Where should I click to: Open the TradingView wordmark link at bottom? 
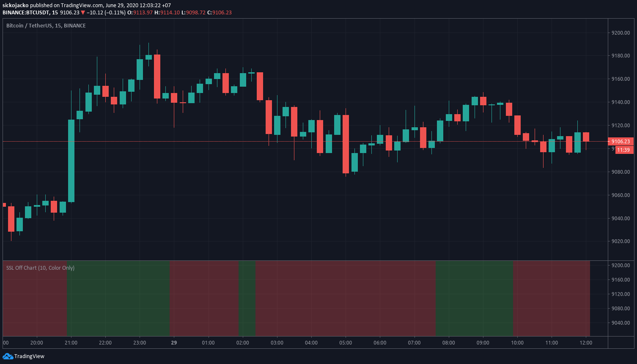click(29, 356)
